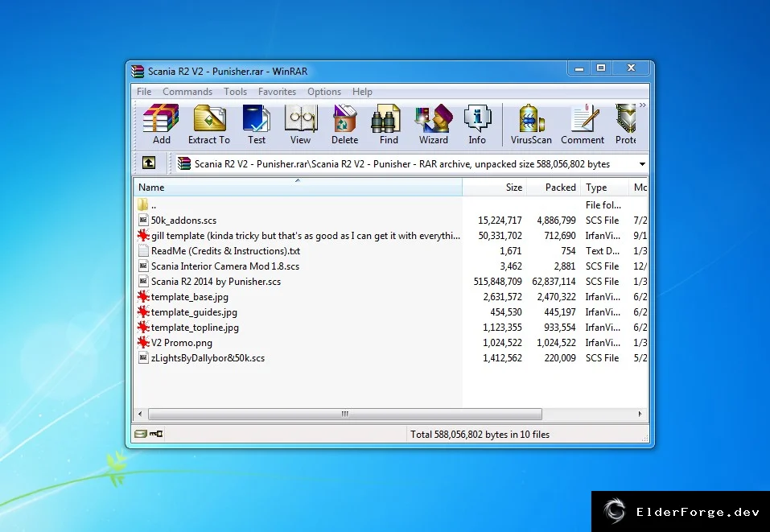Click the Delete files toolbar icon
Screen dimensions: 770x532
coord(344,124)
